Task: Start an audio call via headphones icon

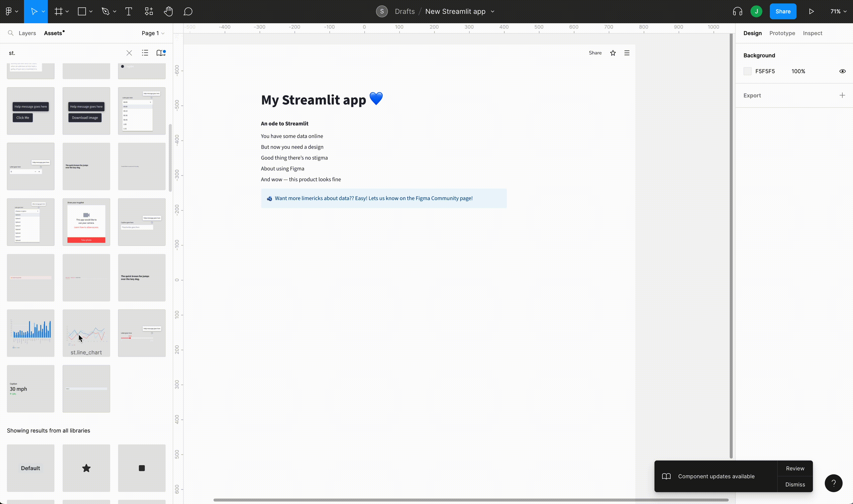Action: pos(737,11)
